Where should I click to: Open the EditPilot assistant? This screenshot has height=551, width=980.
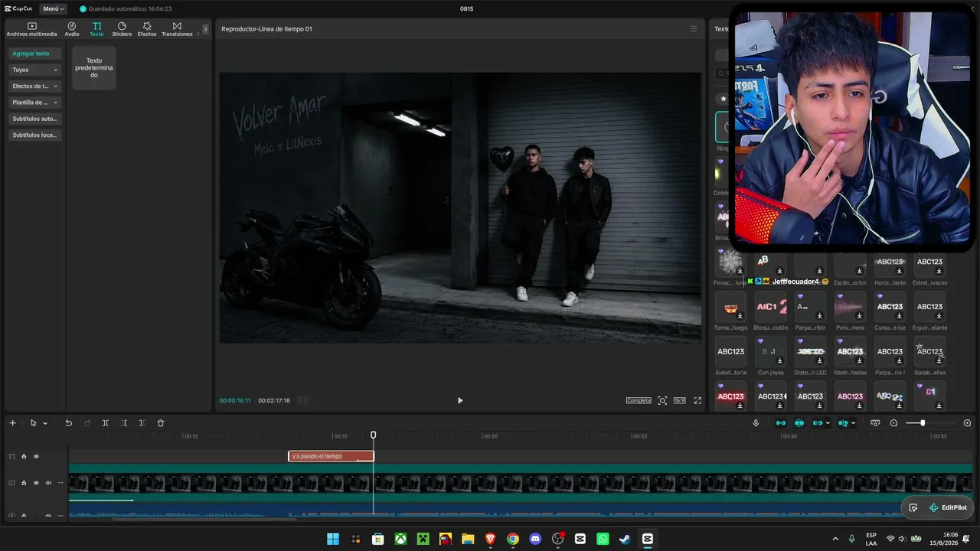click(947, 507)
